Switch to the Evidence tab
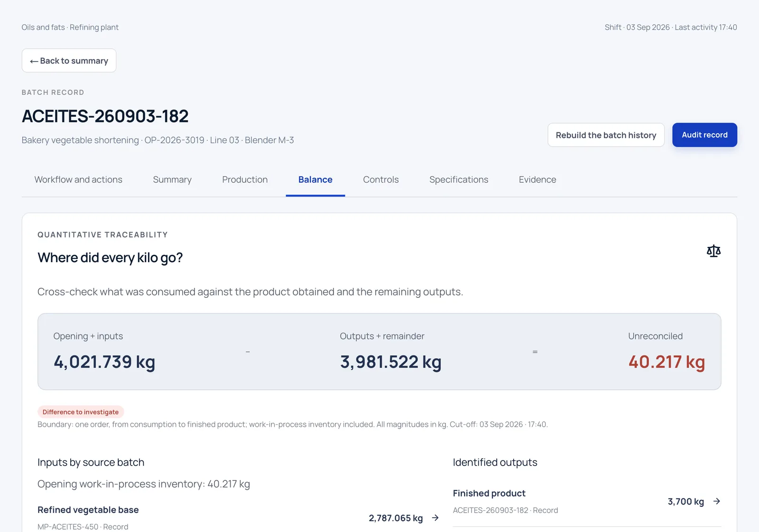 coord(537,180)
